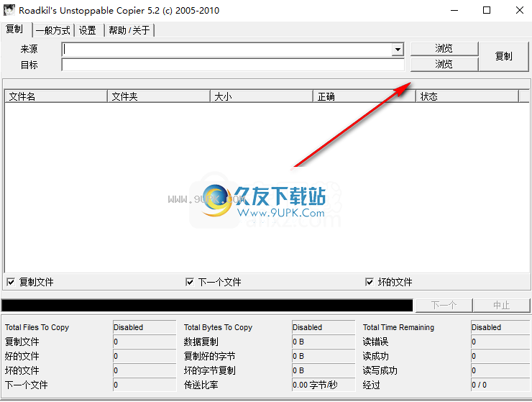
Task: Click into the 目标 target input field
Action: (x=233, y=65)
